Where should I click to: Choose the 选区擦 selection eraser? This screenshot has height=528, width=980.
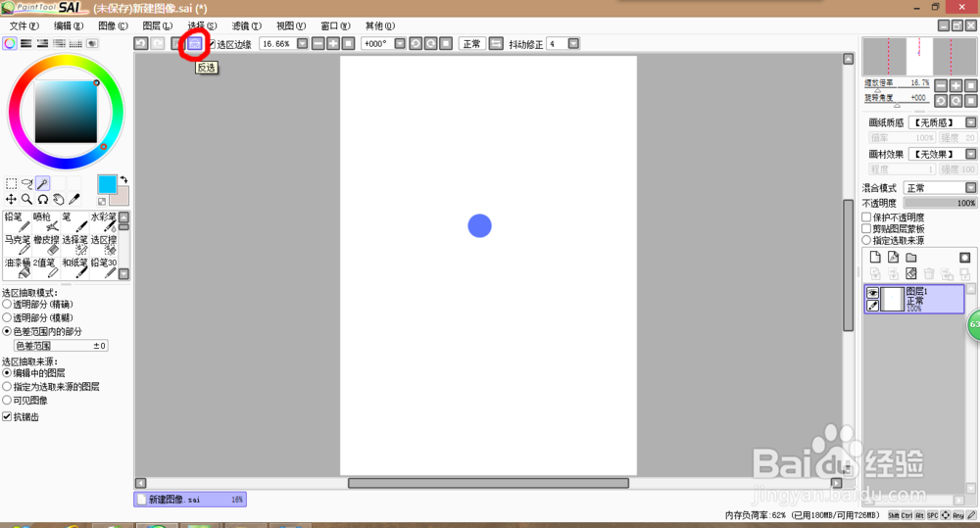[x=103, y=245]
